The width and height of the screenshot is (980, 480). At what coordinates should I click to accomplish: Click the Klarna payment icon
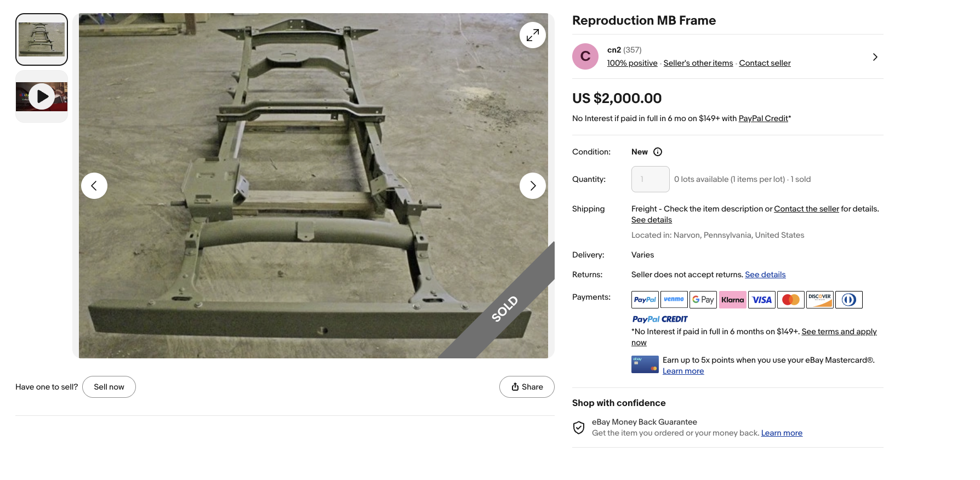pos(732,300)
